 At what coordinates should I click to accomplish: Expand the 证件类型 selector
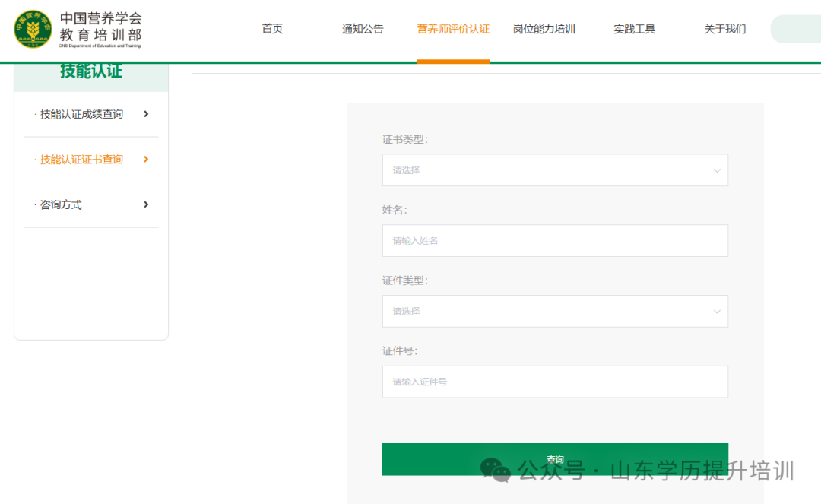click(x=554, y=311)
